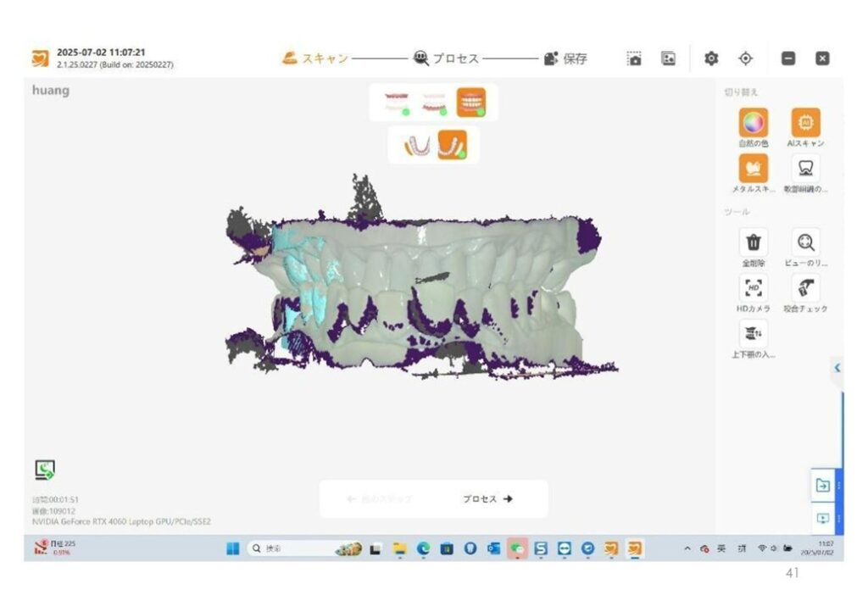The image size is (868, 601).
Task: Disable the AIスキャン toggle
Action: click(805, 123)
